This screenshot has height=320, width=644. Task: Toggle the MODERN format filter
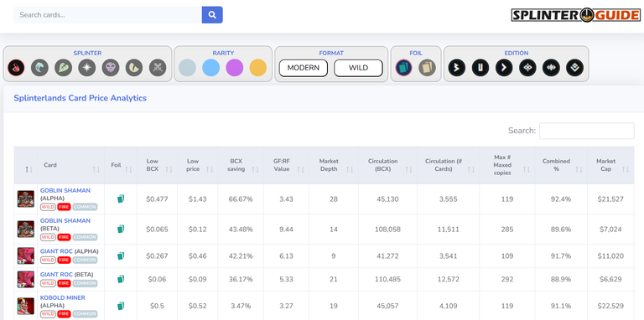303,68
